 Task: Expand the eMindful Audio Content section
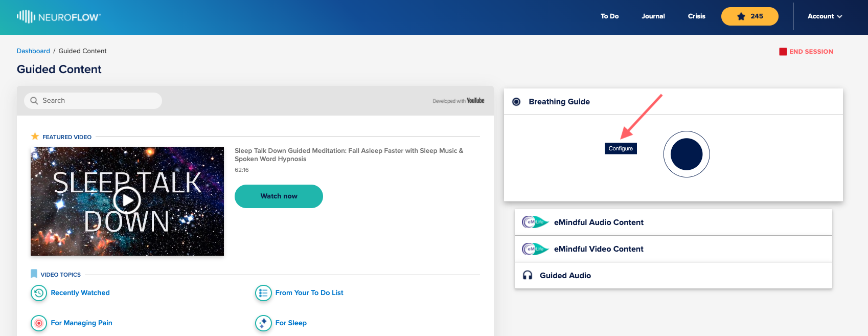click(x=673, y=222)
